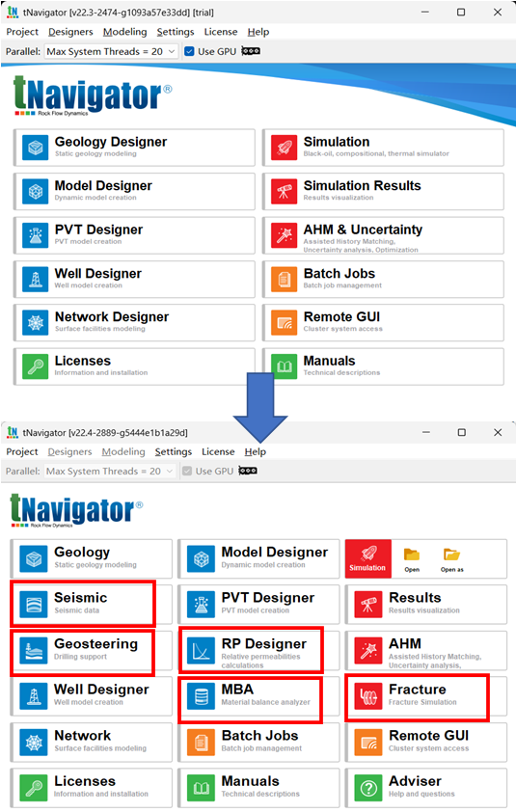Click the Open folder icon beside Simulation
The height and width of the screenshot is (812, 516).
tap(412, 558)
